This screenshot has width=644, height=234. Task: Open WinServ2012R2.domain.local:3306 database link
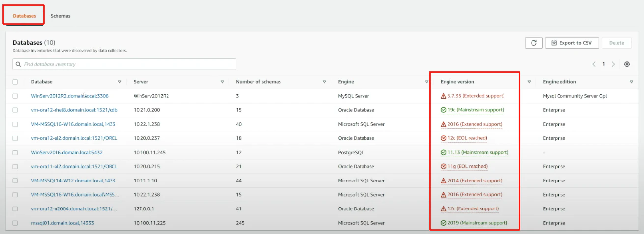click(x=69, y=96)
